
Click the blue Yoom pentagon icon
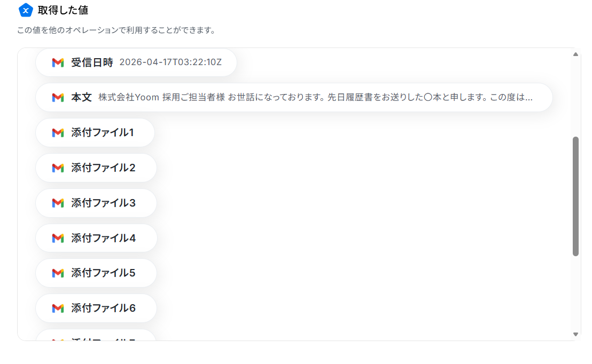26,10
